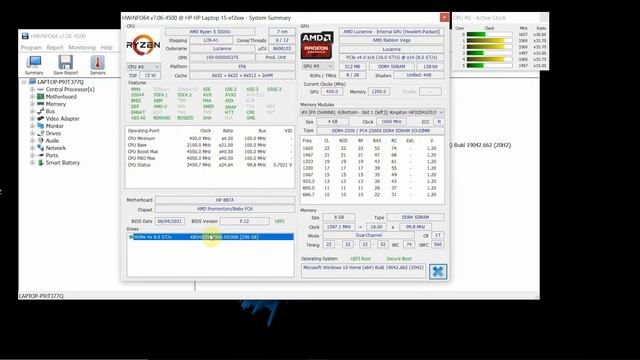
Task: Expand the Memory tree node
Action: [32, 104]
